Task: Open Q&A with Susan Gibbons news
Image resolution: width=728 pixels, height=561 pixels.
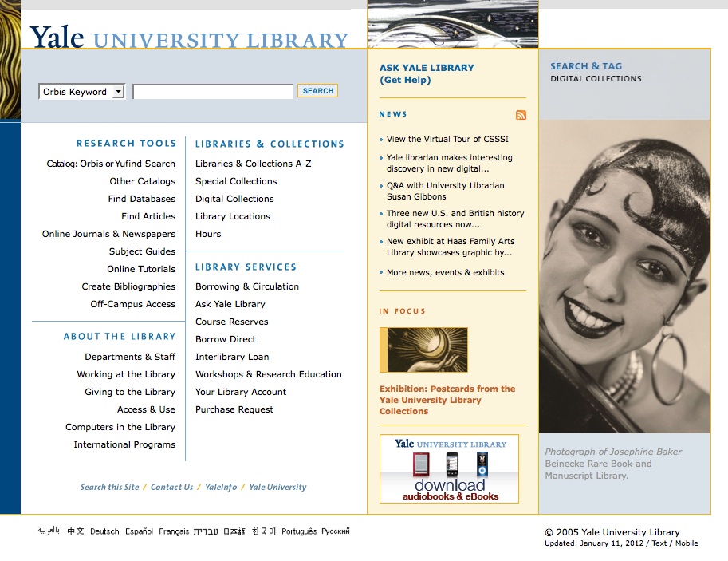Action: coord(445,191)
